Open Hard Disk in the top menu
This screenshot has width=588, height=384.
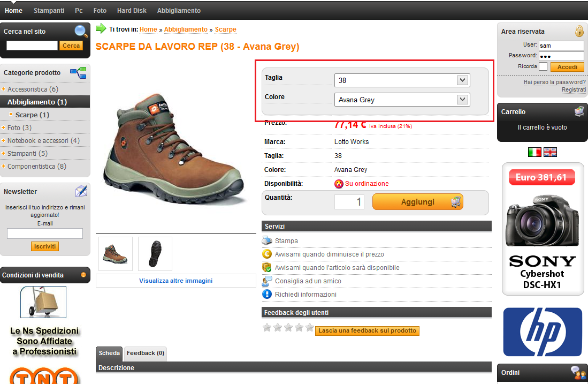click(x=132, y=11)
